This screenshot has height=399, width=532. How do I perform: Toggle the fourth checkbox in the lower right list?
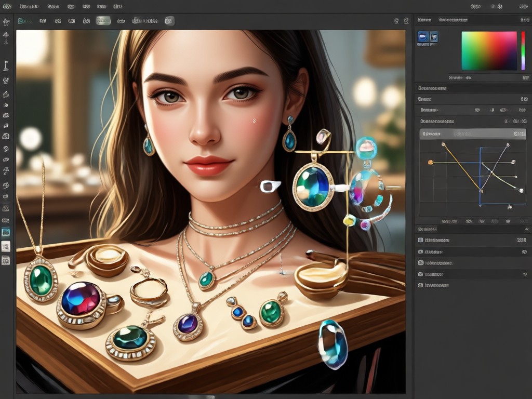tap(421, 274)
